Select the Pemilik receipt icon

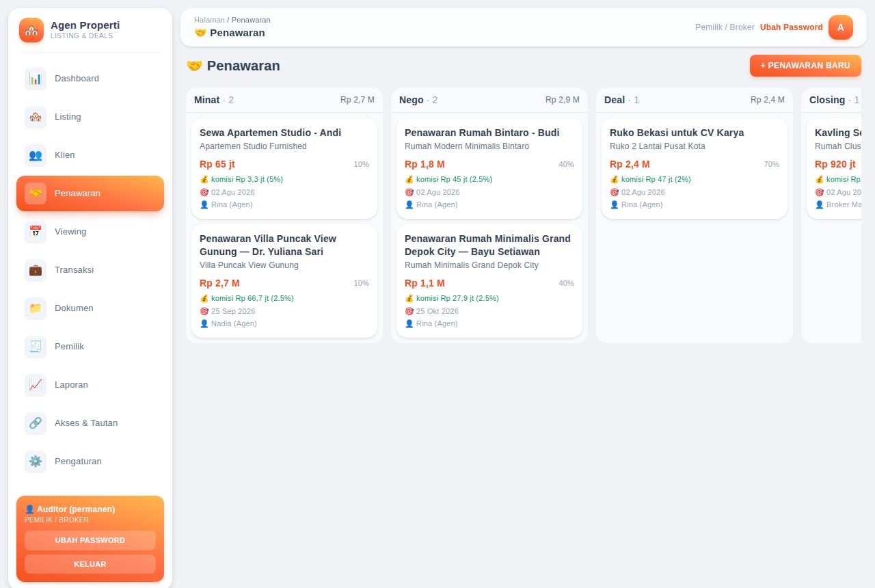[x=36, y=347]
